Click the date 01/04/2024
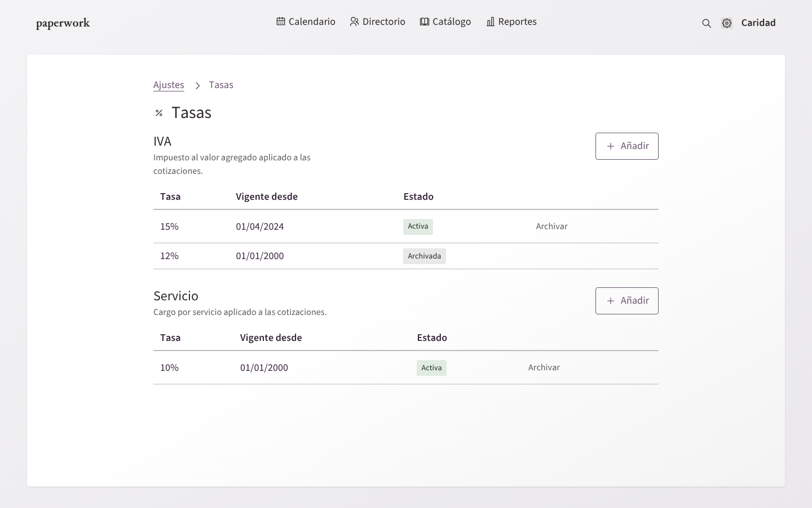Screen dimensions: 812x508 tap(260, 226)
